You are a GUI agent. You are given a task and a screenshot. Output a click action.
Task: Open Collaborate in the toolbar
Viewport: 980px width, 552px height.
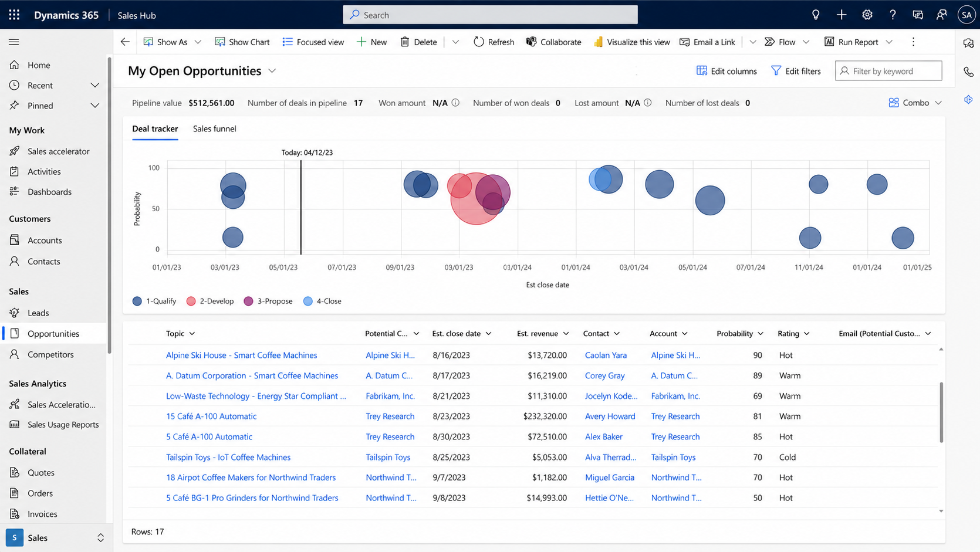tap(553, 42)
